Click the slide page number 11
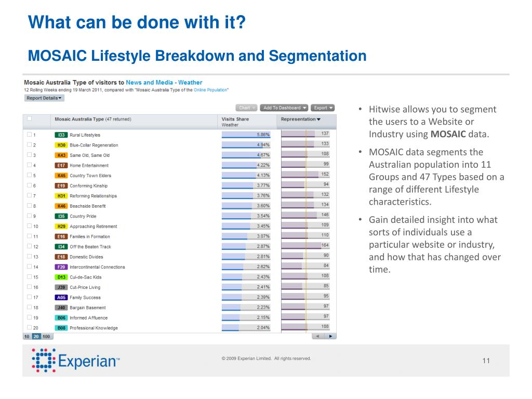Image resolution: width=532 pixels, height=399 pixels. click(x=486, y=361)
